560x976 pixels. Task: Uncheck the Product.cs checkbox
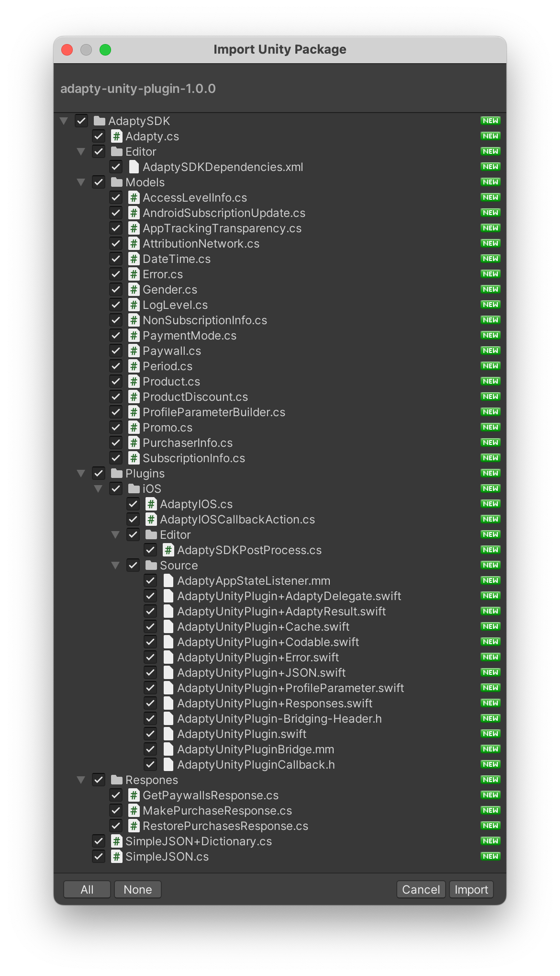(x=116, y=381)
